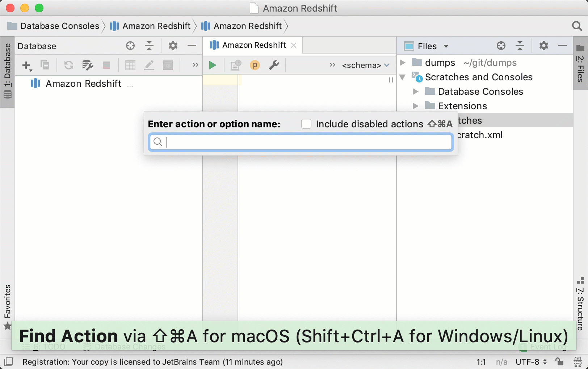Collapse Scratches and Consoles node
The height and width of the screenshot is (369, 588).
402,77
